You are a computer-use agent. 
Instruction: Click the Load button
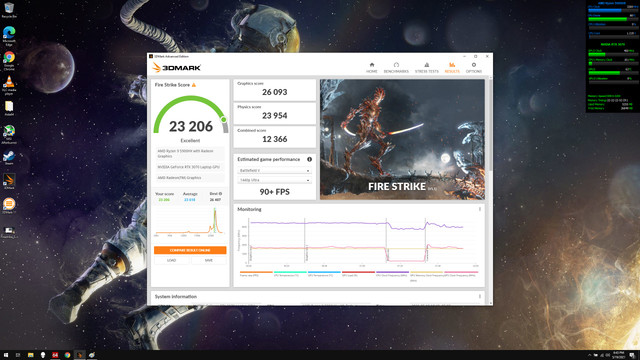click(171, 260)
